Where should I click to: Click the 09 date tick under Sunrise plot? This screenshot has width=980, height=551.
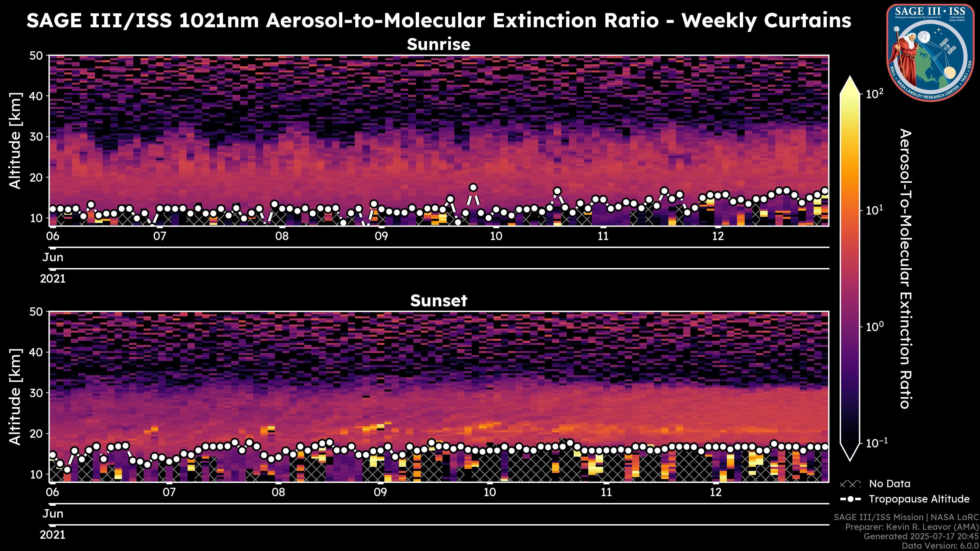coord(381,236)
